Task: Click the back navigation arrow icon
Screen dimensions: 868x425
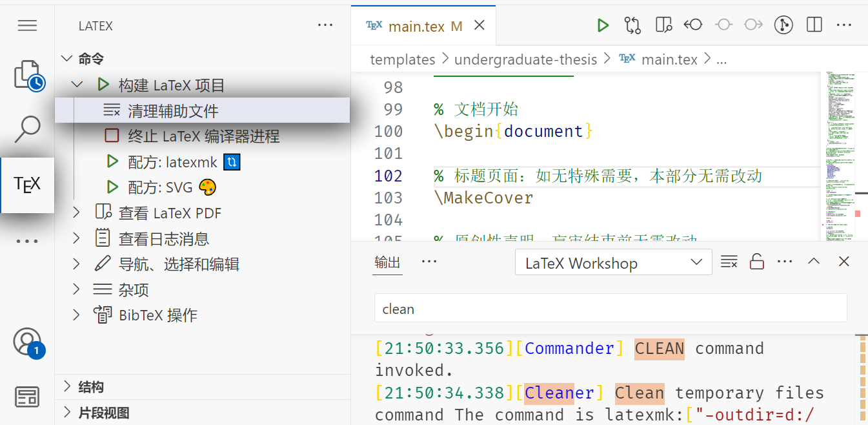Action: 692,25
